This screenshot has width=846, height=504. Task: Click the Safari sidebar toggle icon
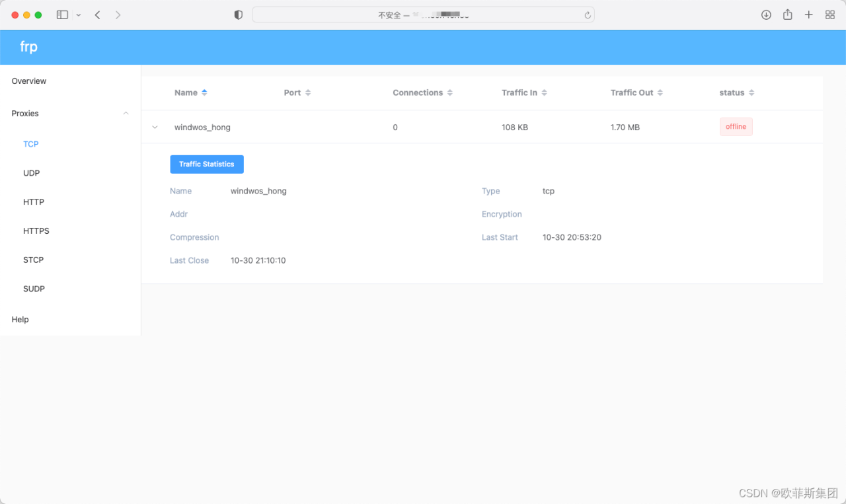[x=62, y=15]
